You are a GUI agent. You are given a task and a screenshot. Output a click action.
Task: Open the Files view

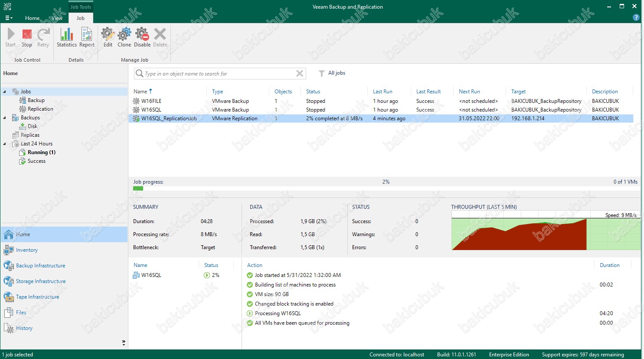[64, 313]
